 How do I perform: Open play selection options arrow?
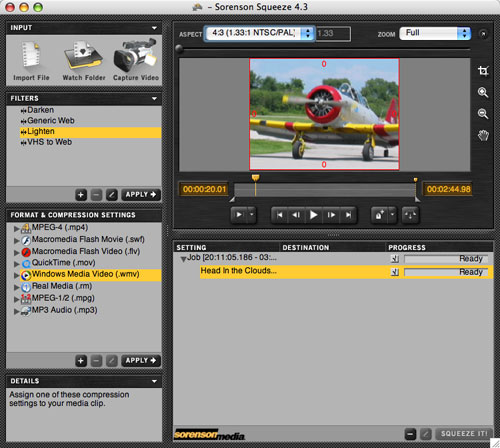(252, 215)
